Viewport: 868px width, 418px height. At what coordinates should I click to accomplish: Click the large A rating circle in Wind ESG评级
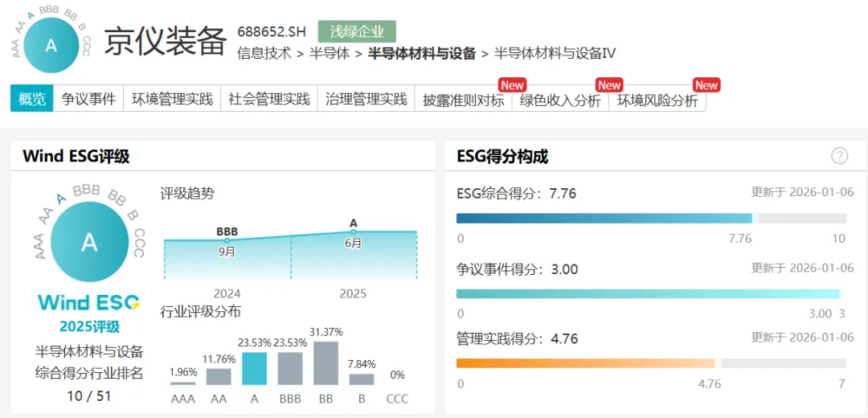point(89,243)
